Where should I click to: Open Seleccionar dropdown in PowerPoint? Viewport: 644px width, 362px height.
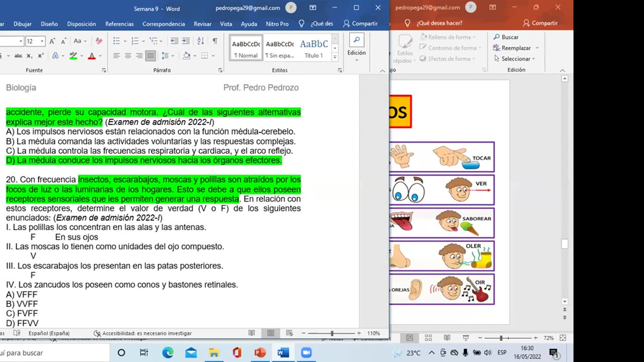click(514, 59)
